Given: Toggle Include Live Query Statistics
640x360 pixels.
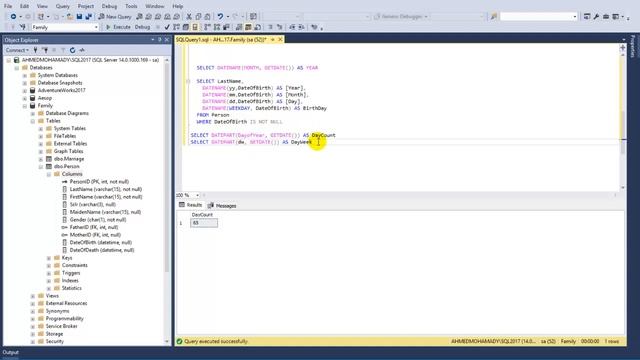Looking at the screenshot, I should (217, 27).
